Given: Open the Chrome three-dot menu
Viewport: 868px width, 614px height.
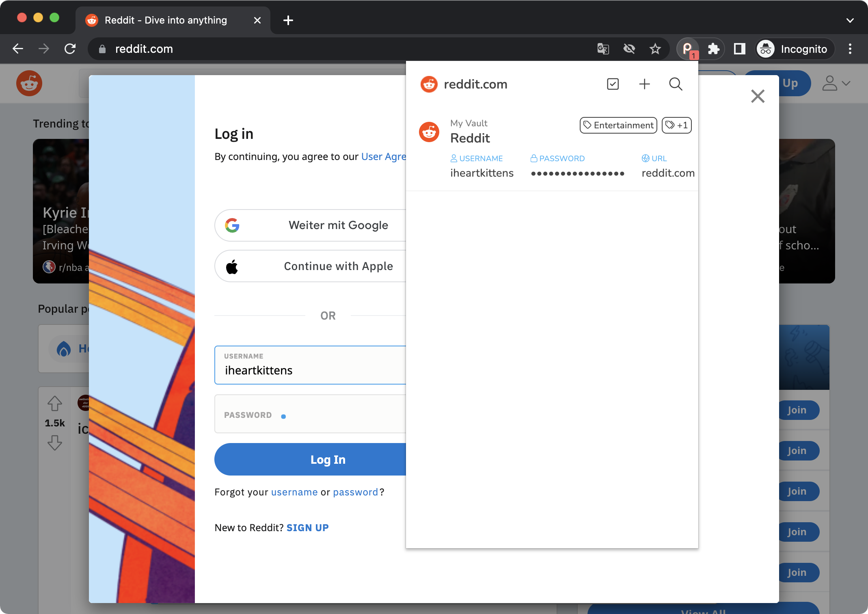Looking at the screenshot, I should [850, 49].
